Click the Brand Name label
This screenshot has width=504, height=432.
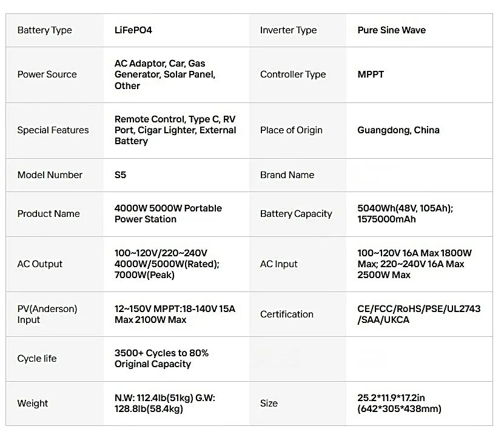pyautogui.click(x=287, y=175)
